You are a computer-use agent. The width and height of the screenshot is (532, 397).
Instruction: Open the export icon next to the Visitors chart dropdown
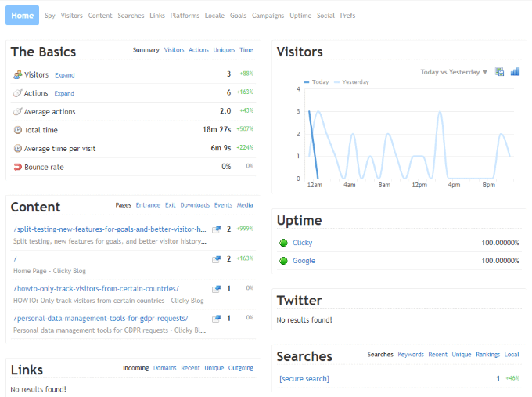tap(499, 72)
